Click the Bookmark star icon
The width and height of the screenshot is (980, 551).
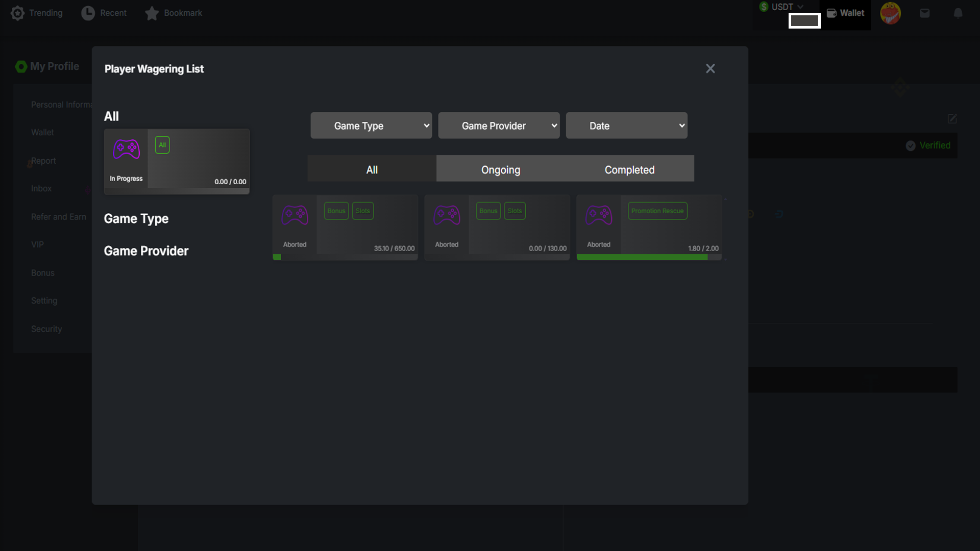(152, 13)
